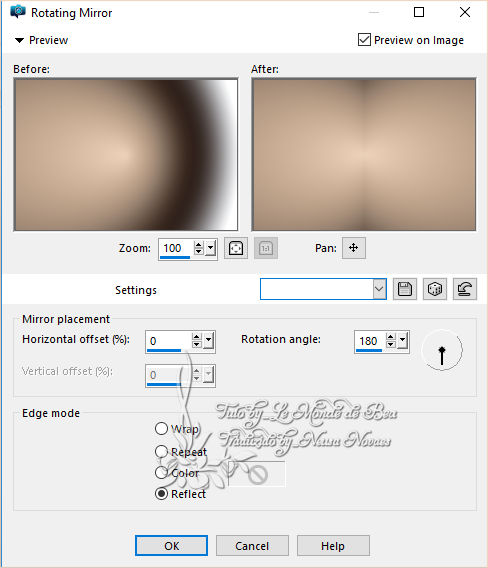Open the Rotation angle slider dropdown
This screenshot has width=488, height=568.
tap(403, 341)
